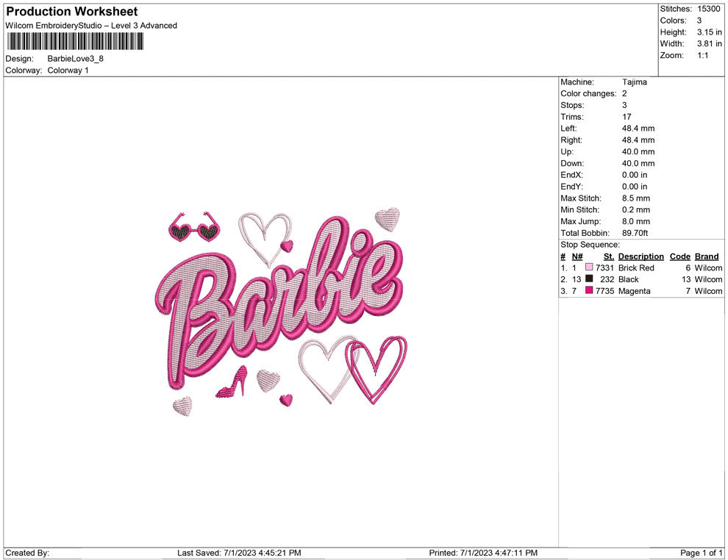
Task: Click the Total Bobbin value '89.70ft'
Action: [x=635, y=233]
